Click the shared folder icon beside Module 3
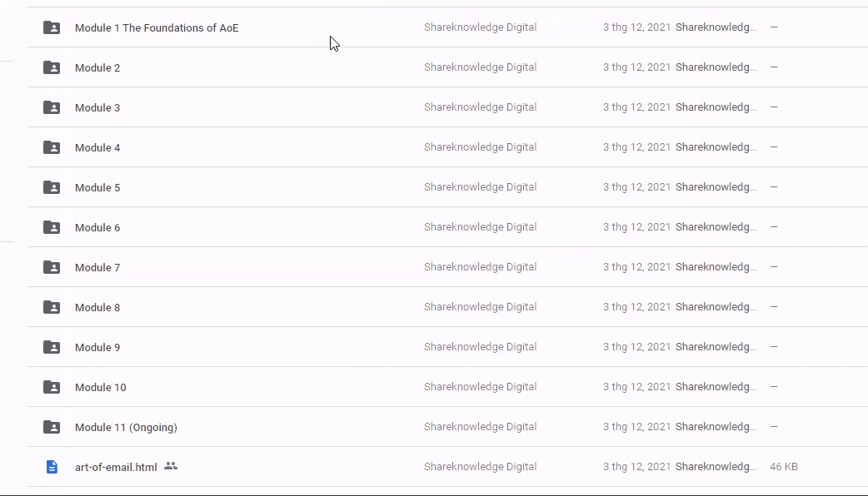Image resolution: width=868 pixels, height=496 pixels. 52,107
